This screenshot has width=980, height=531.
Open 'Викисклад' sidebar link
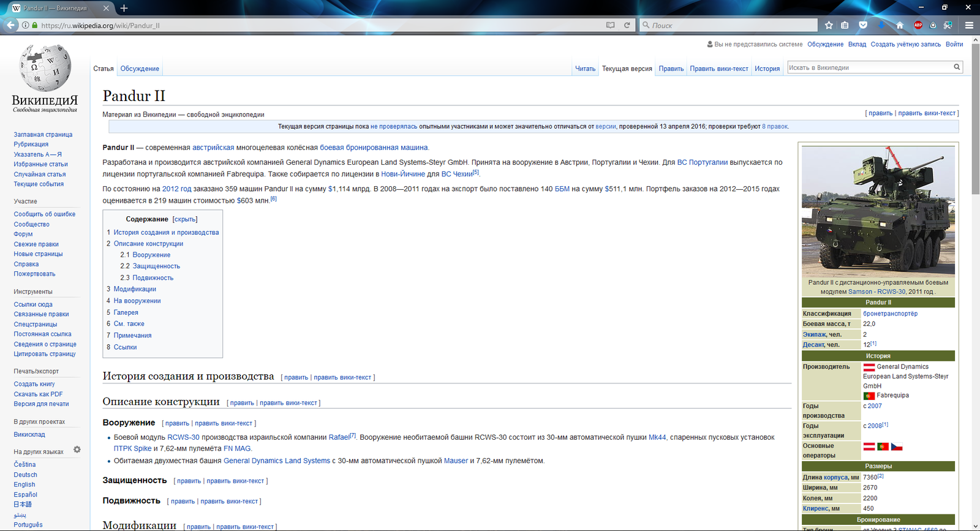(x=29, y=434)
